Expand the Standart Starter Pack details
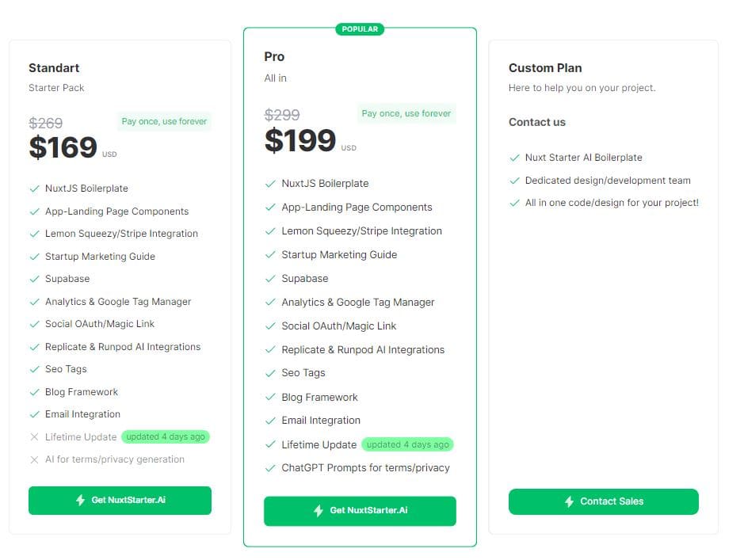 click(x=56, y=87)
